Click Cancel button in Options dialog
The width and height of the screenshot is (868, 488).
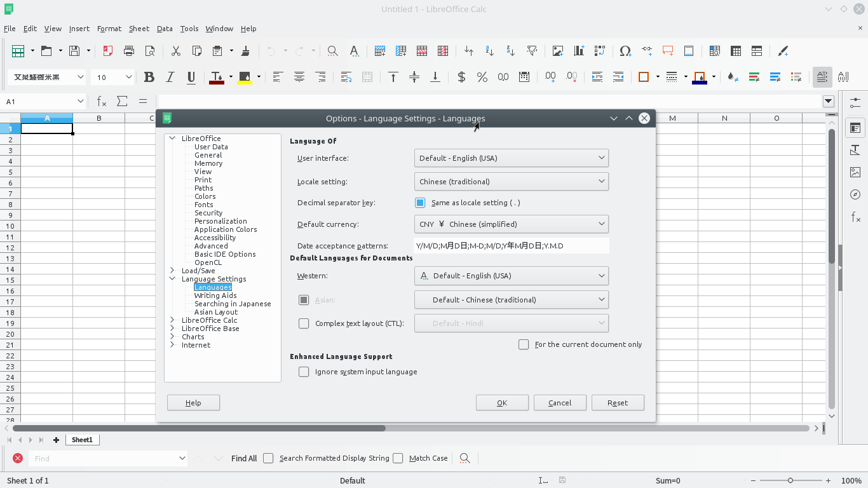560,403
